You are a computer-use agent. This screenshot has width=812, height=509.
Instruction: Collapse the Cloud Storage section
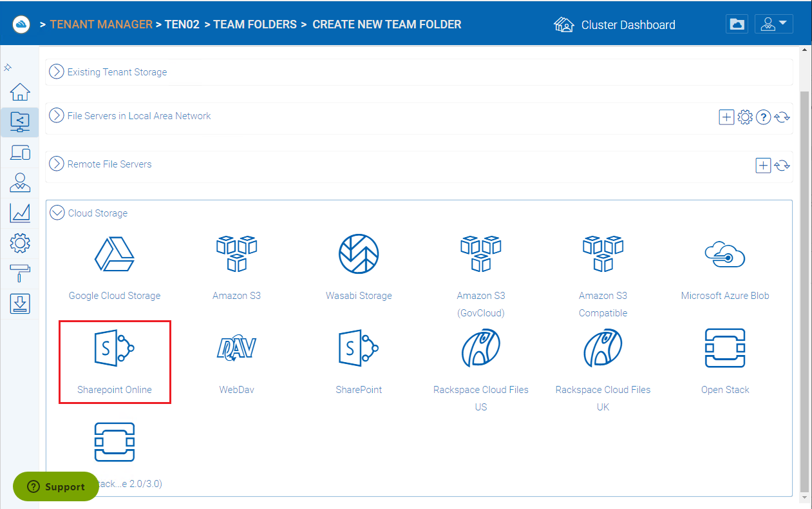[x=57, y=213]
